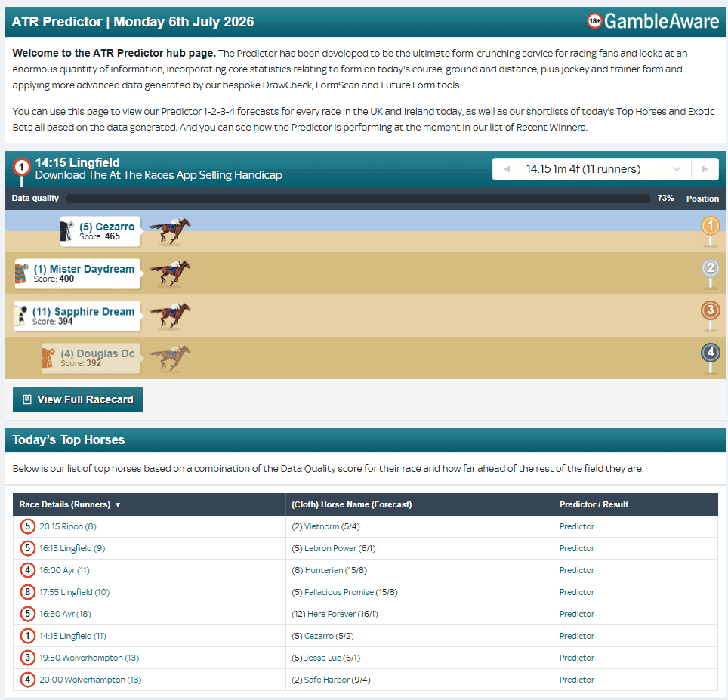Image resolution: width=728 pixels, height=700 pixels.
Task: Click the View Full Racecard button
Action: [78, 399]
